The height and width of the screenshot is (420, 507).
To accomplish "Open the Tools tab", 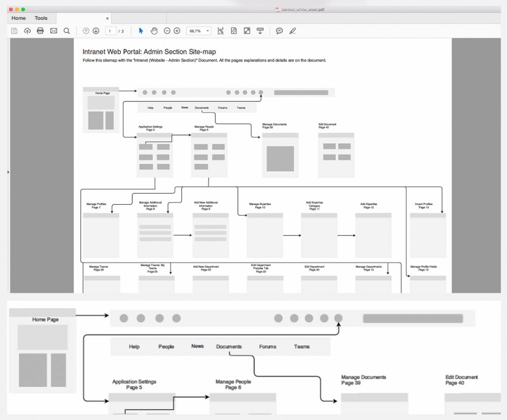I will pyautogui.click(x=41, y=18).
